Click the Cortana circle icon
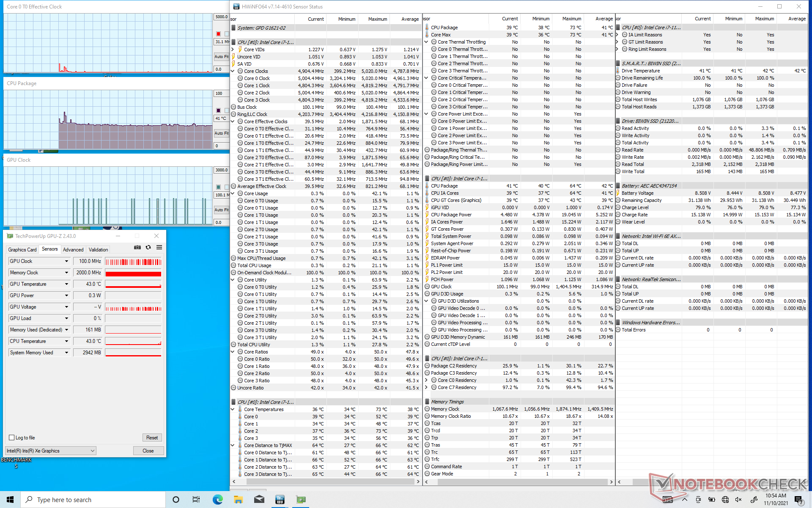The height and width of the screenshot is (508, 812). point(176,500)
